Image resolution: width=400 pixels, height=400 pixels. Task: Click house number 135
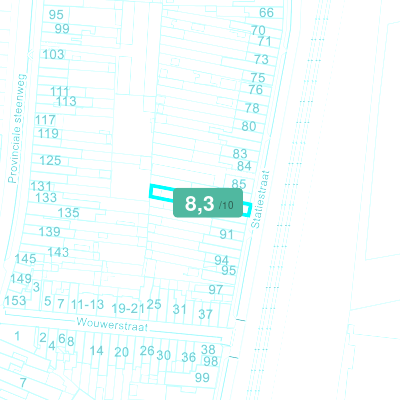68,213
